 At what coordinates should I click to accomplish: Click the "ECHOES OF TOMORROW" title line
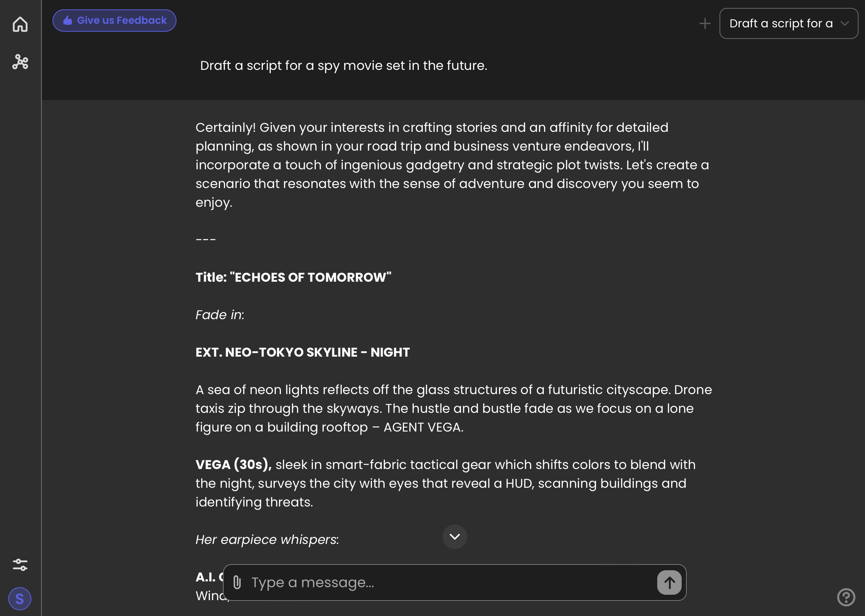(293, 277)
